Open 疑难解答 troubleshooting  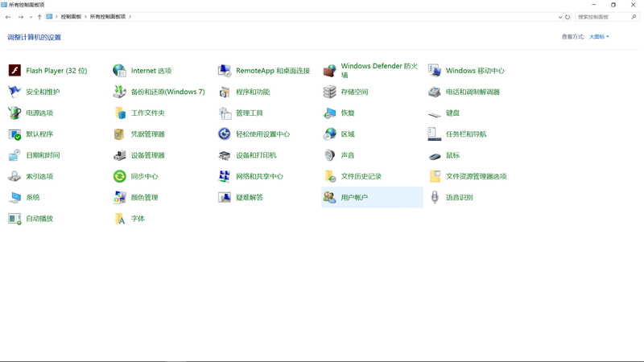coord(249,197)
